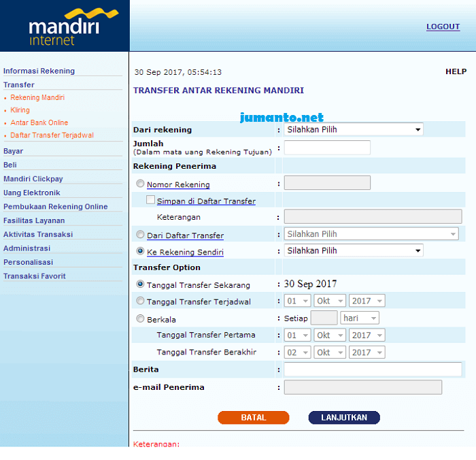Screen dimensions: 476x460
Task: Open the Berkala hari interval dropdown
Action: click(x=360, y=318)
